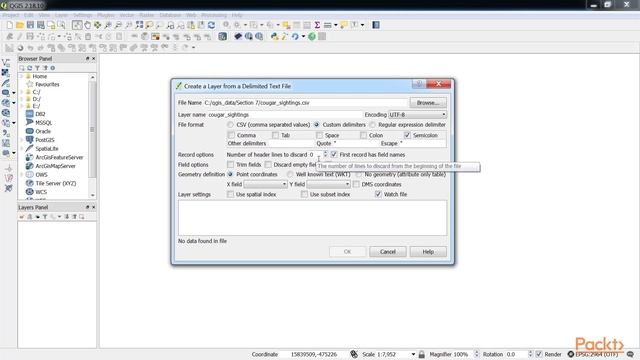Click the Add Vector Layer icon

coord(6,62)
